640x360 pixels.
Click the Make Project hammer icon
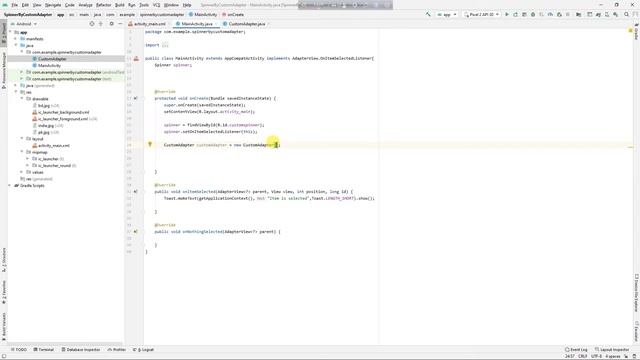click(x=428, y=14)
